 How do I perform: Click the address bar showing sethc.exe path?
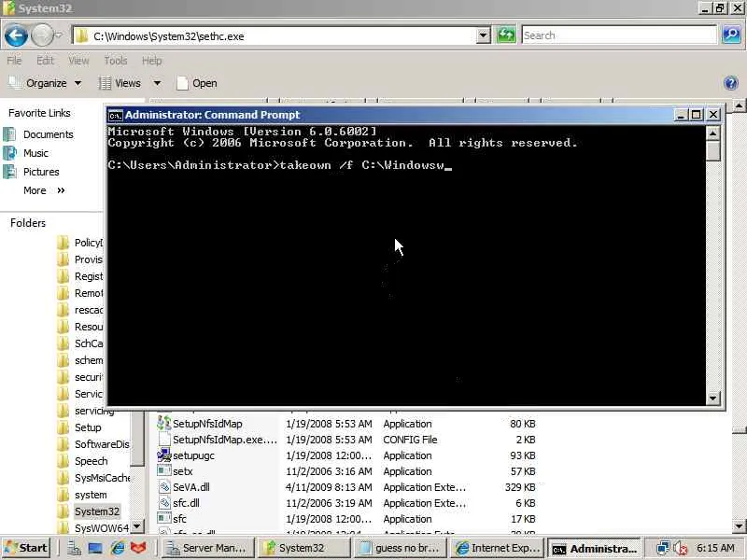coord(275,36)
